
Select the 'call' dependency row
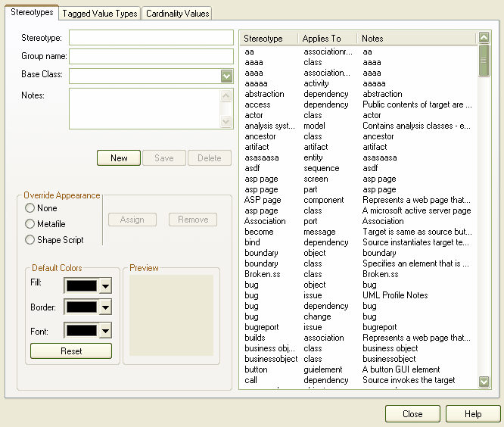pos(359,380)
